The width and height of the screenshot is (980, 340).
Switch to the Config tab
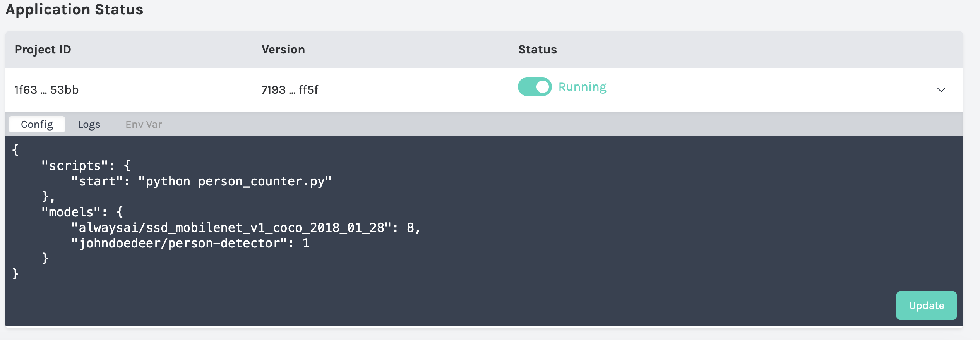pos(37,124)
